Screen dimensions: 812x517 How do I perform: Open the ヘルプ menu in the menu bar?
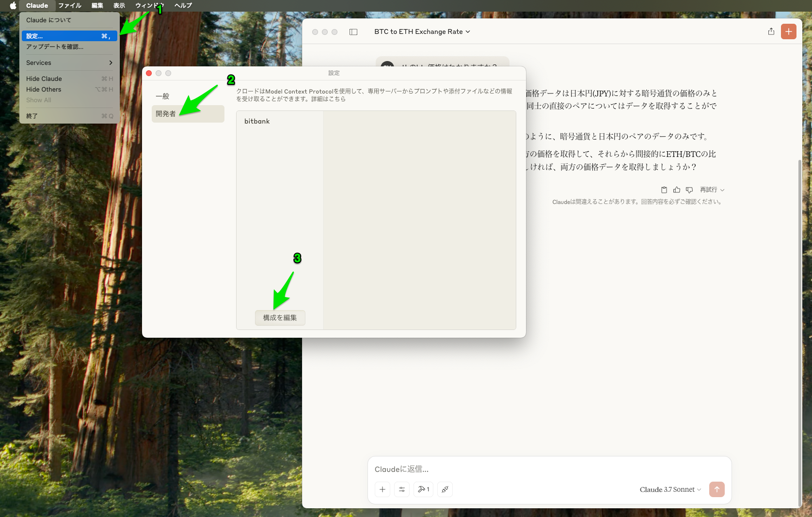(183, 5)
